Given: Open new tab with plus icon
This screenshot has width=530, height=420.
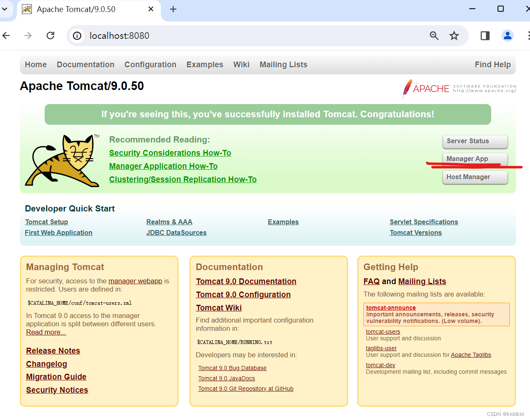Looking at the screenshot, I should 173,9.
